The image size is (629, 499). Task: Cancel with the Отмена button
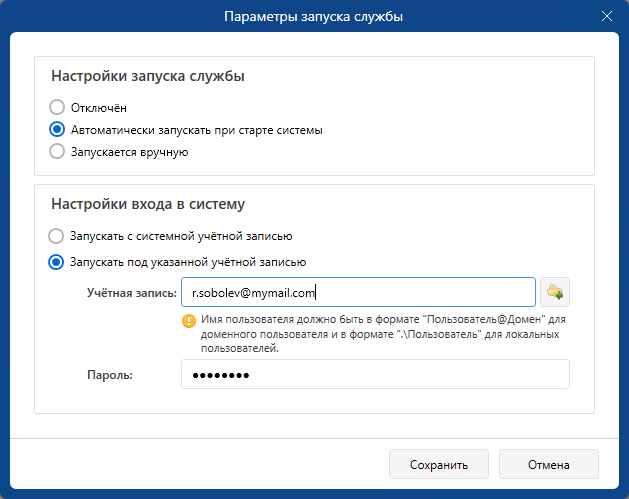tap(549, 464)
